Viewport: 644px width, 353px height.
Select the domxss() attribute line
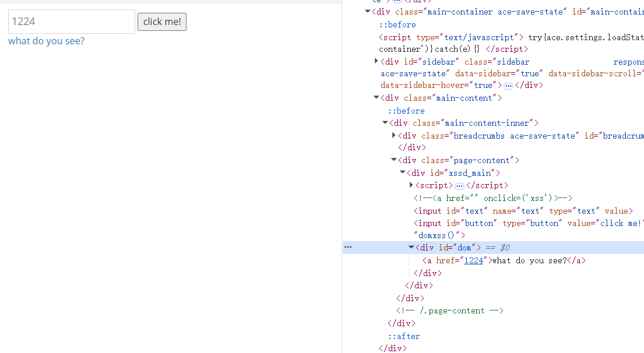coord(439,235)
